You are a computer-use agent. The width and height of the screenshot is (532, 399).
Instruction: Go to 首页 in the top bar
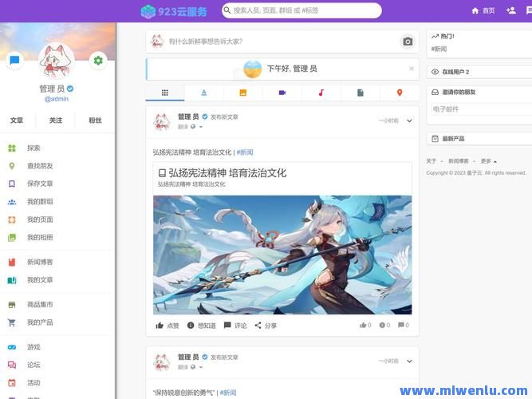click(x=483, y=10)
